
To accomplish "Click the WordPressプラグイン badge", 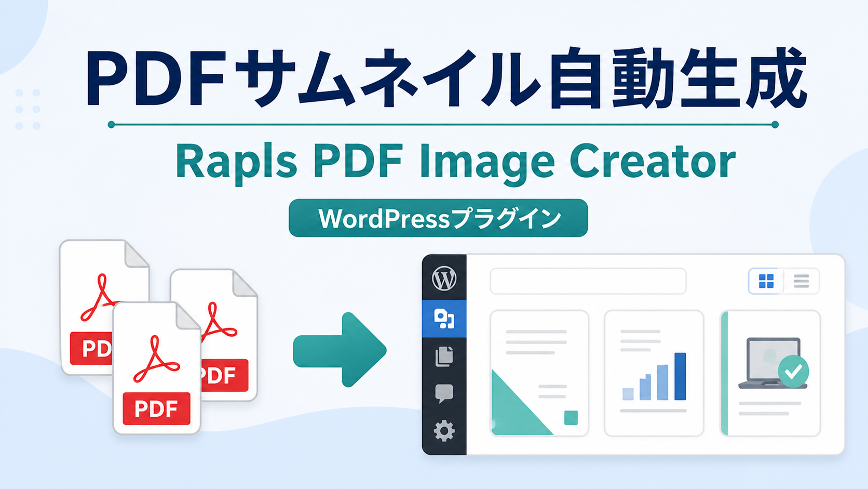I will tap(438, 218).
